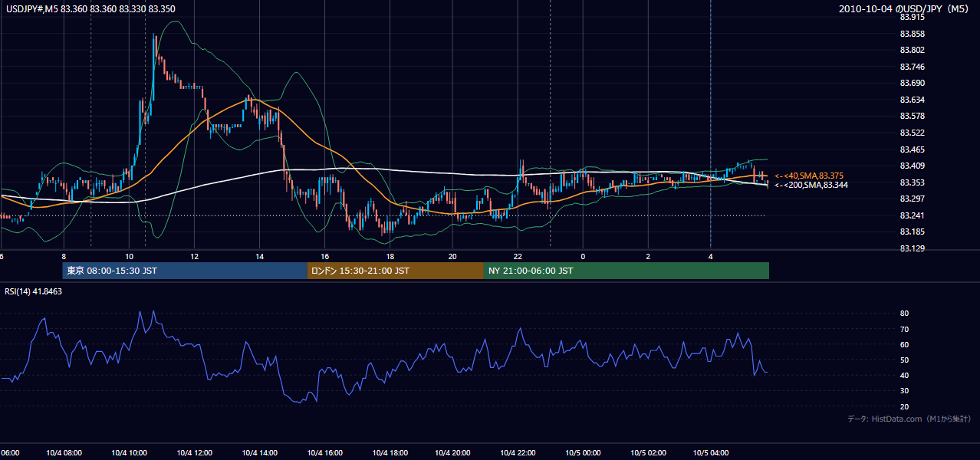Click the 10/4 20:00 time axis label

[452, 452]
